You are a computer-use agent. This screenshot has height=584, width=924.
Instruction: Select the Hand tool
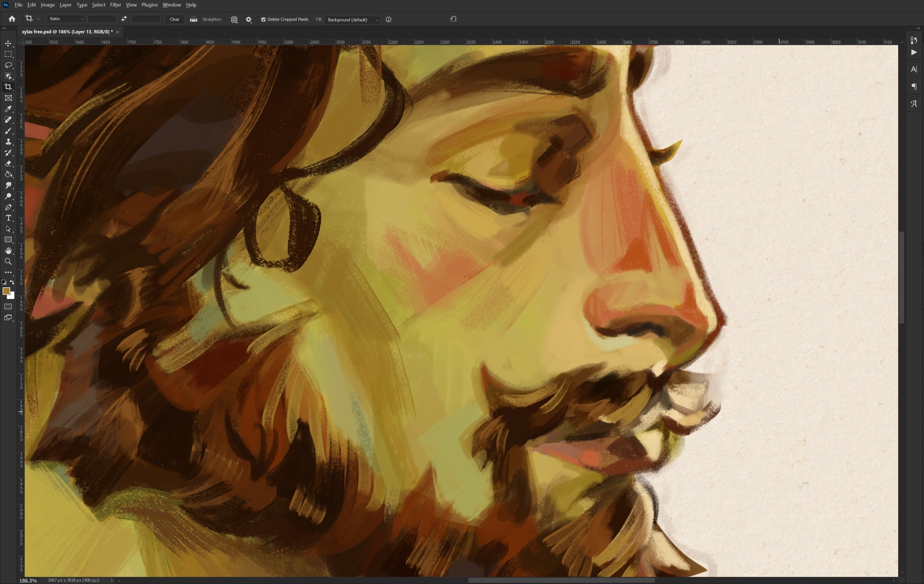click(x=8, y=251)
